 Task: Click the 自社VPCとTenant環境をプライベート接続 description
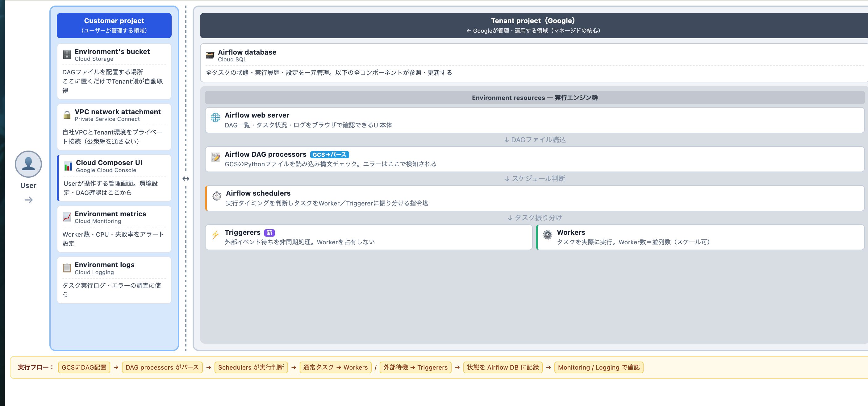[113, 137]
